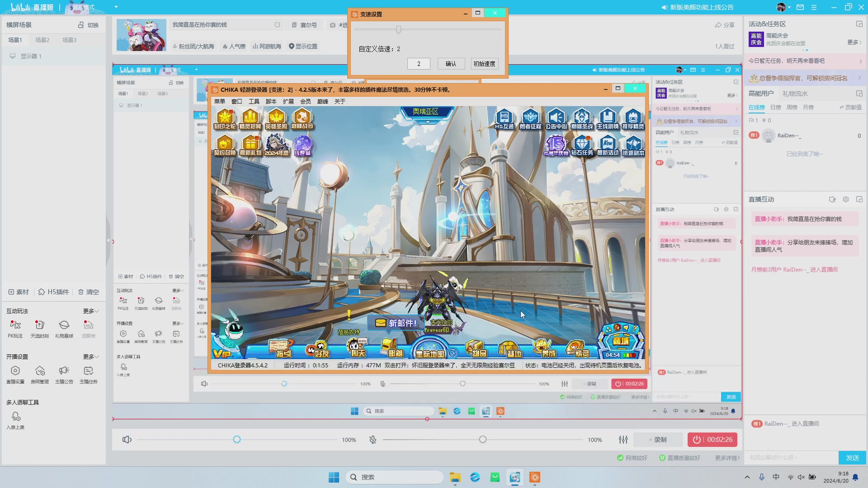Adjust the microphone volume slider
Image resolution: width=868 pixels, height=488 pixels.
point(482,440)
